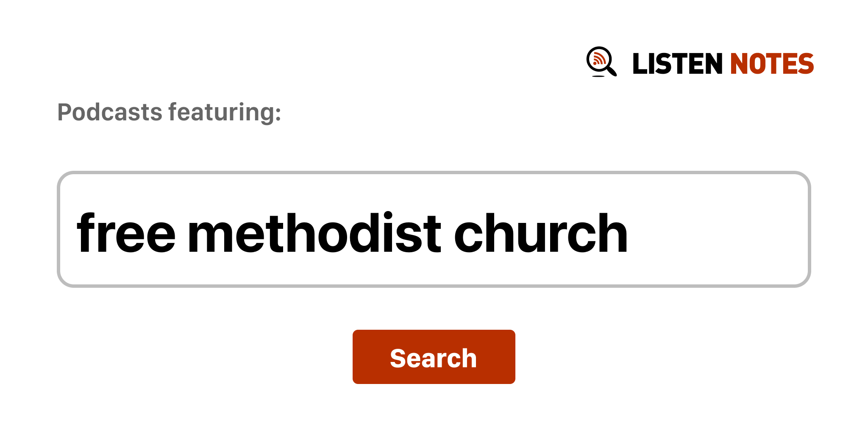Click the black LISTEN wordmark
Image resolution: width=868 pixels, height=434 pixels.
point(677,64)
